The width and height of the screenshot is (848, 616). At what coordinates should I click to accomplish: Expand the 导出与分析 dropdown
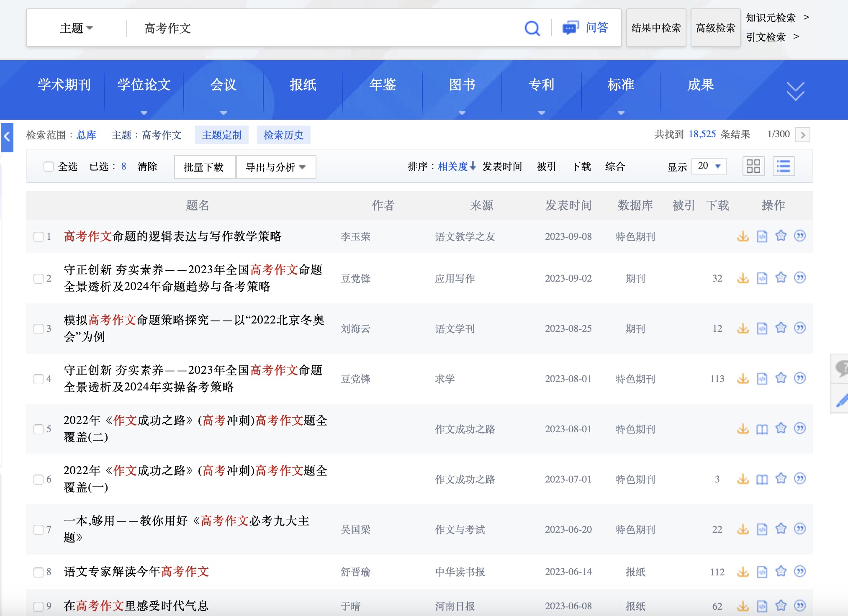[x=276, y=167]
